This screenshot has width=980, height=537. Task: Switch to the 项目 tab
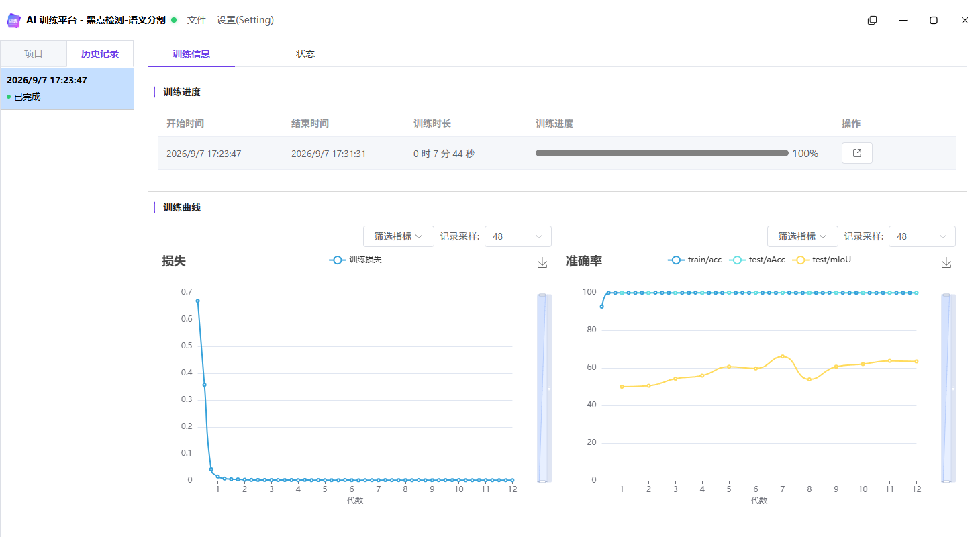(34, 54)
